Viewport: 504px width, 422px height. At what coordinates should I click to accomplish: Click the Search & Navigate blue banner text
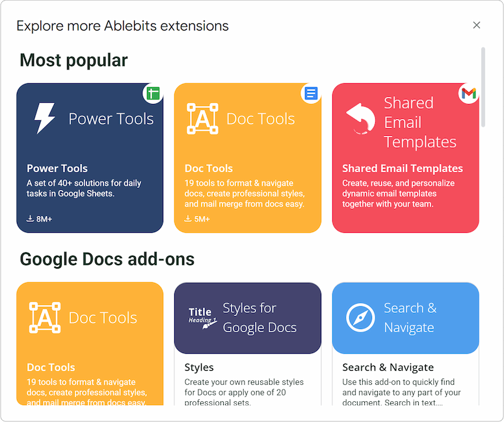(410, 317)
